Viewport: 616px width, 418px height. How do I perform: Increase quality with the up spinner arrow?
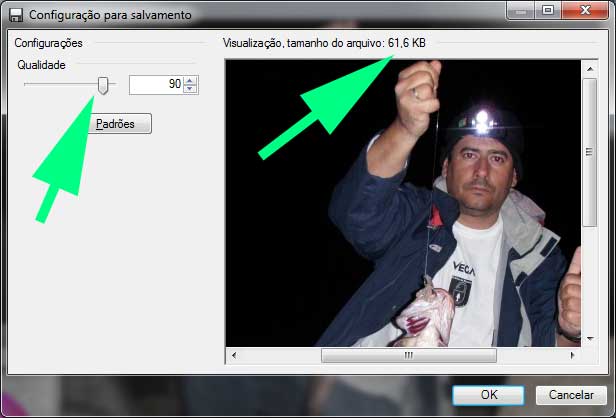[190, 81]
